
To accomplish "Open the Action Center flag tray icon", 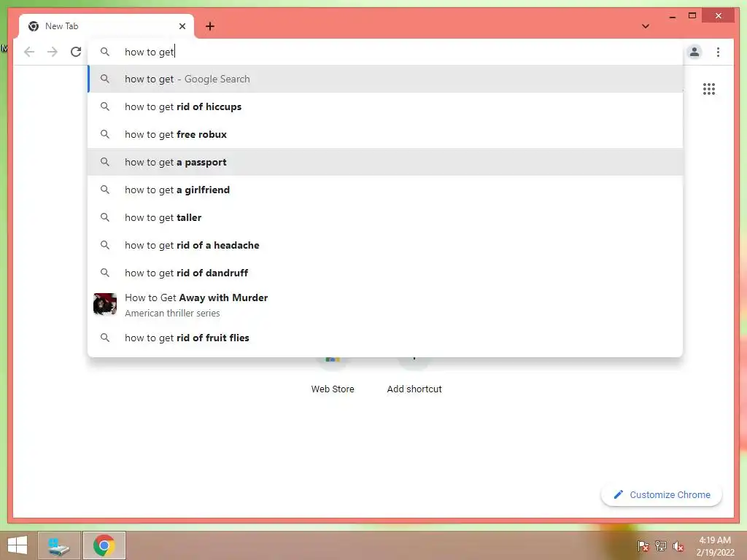I will click(643, 546).
